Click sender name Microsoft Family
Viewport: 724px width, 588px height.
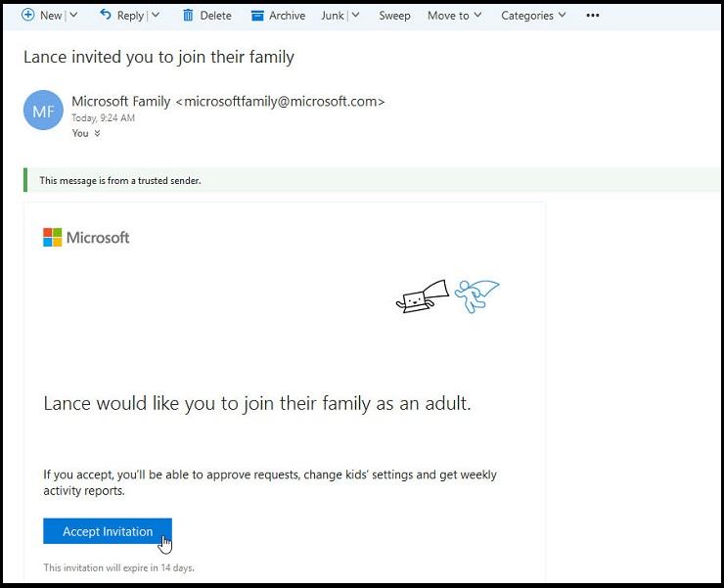click(121, 101)
